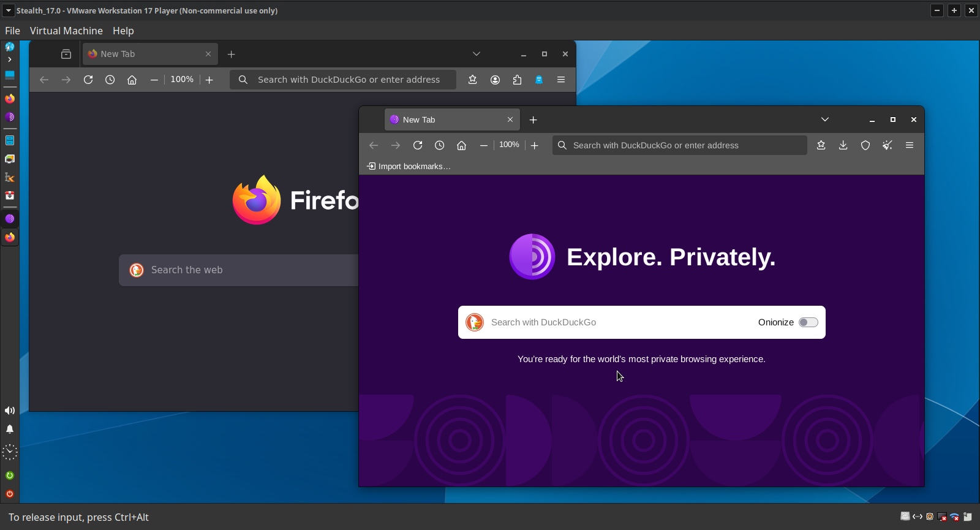Image resolution: width=980 pixels, height=530 pixels.
Task: Zoom in with plus in Firefox toolbar
Action: click(209, 80)
